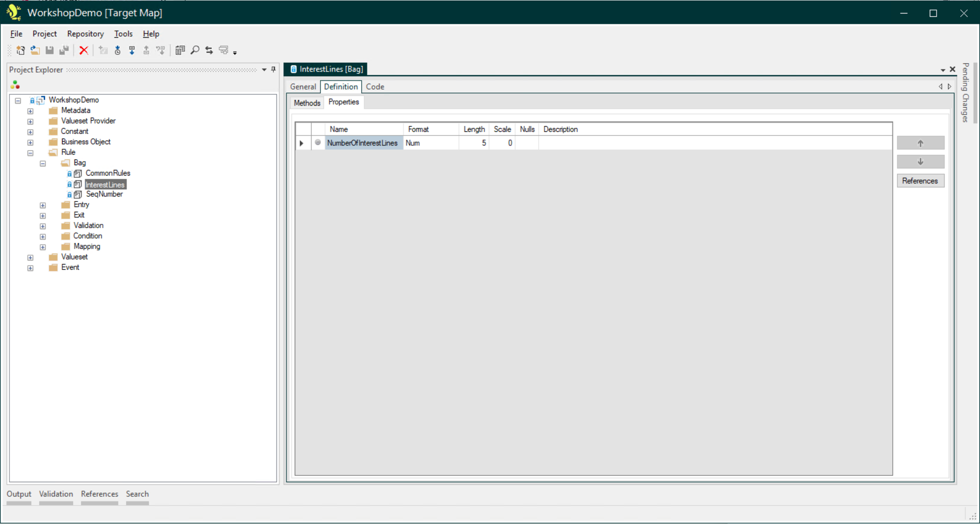Click the colored dots icon in Project Explorer

coord(15,85)
